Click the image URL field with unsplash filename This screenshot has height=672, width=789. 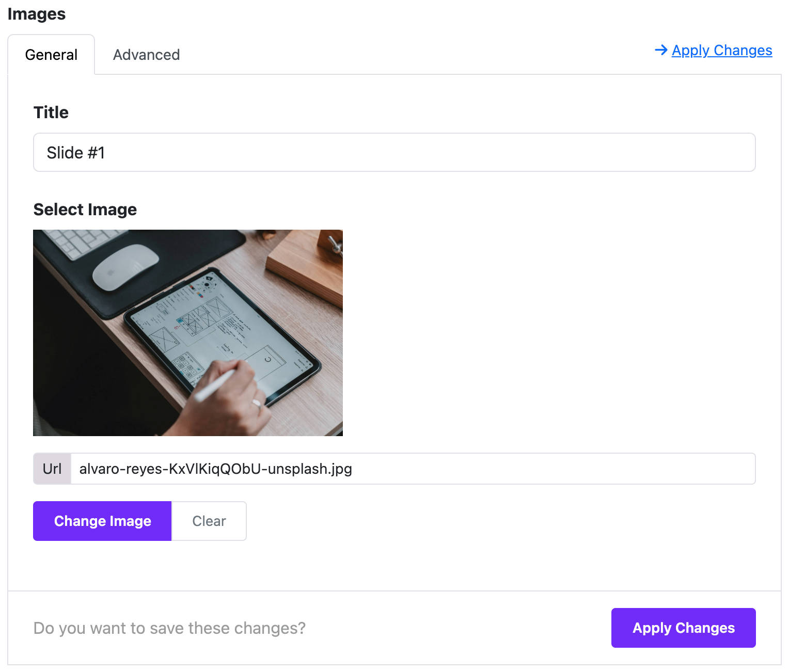pos(413,469)
